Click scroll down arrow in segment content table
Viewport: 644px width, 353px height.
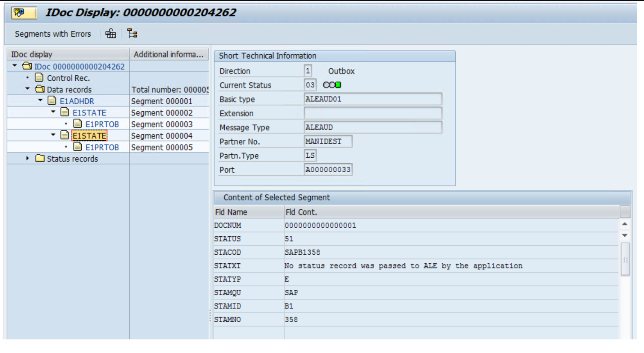click(x=625, y=235)
